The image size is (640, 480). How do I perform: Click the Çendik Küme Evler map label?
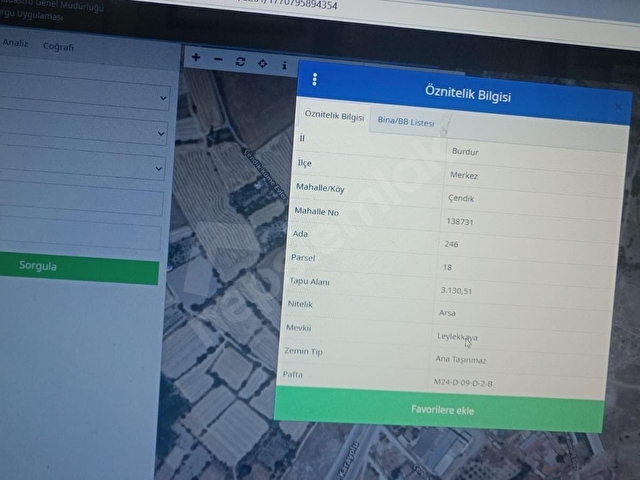(266, 174)
